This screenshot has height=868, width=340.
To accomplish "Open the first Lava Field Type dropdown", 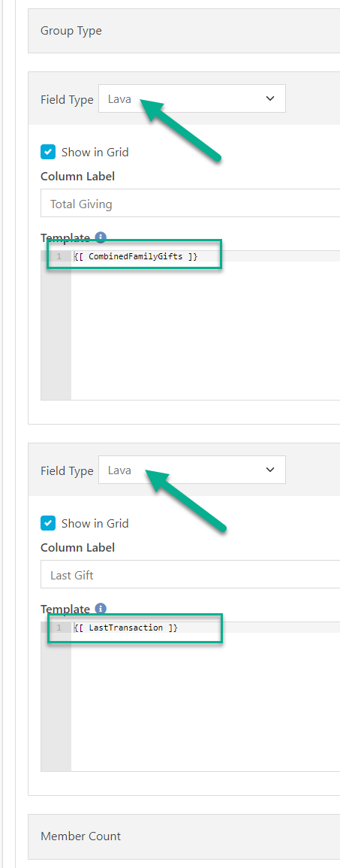I will click(192, 98).
